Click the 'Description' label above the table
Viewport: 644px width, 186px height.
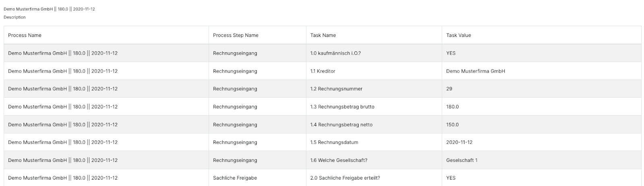click(x=14, y=17)
